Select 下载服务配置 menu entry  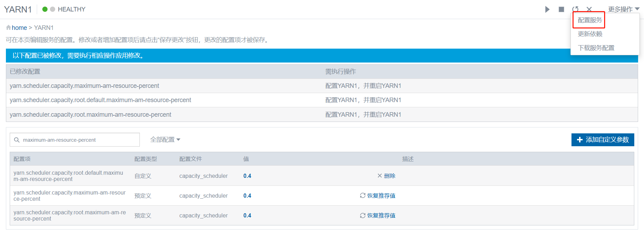pos(596,48)
